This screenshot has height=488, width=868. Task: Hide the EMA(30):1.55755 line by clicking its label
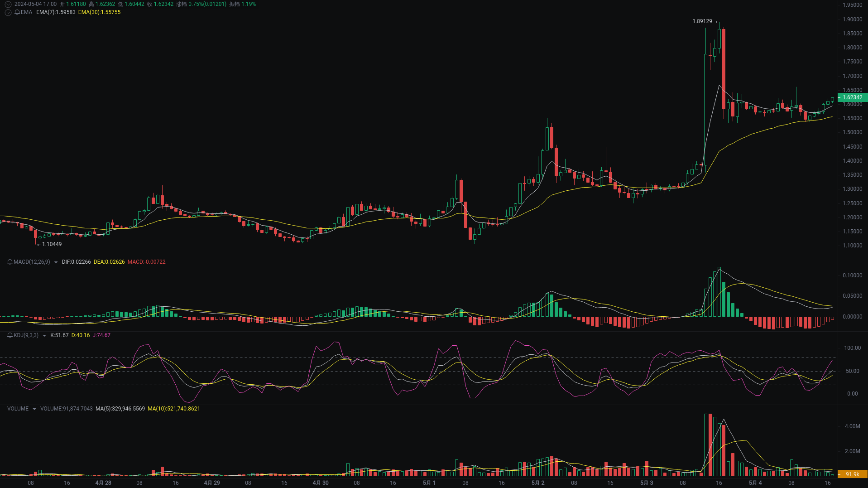101,13
